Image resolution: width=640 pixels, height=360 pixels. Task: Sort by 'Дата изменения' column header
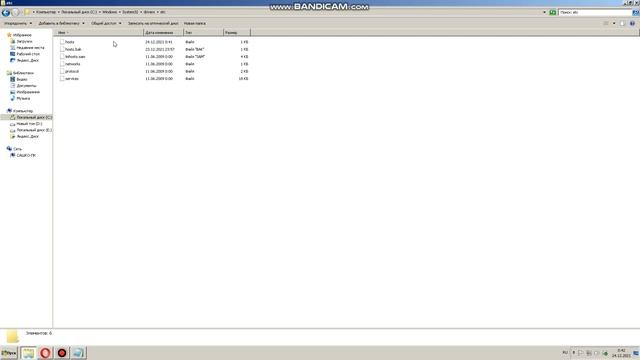click(163, 33)
